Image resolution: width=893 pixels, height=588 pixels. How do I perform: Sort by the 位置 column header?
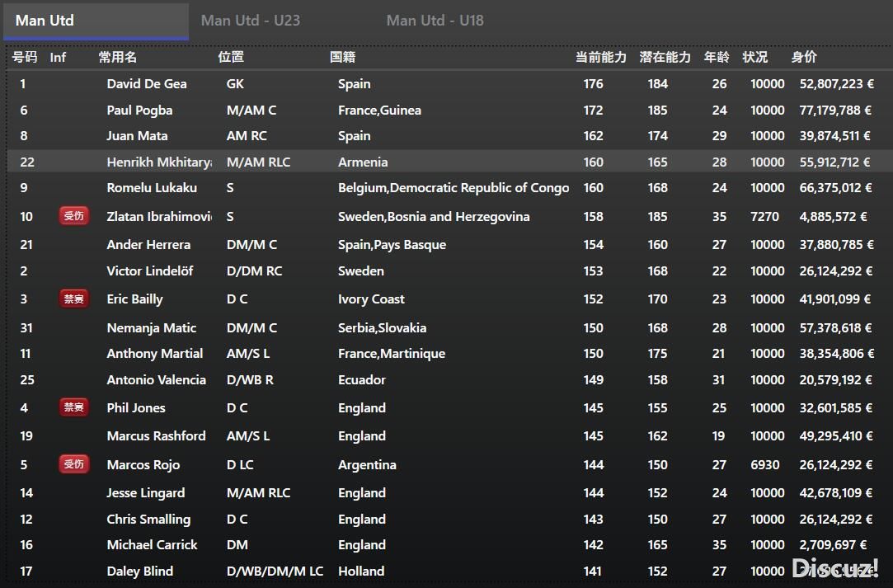pos(231,57)
